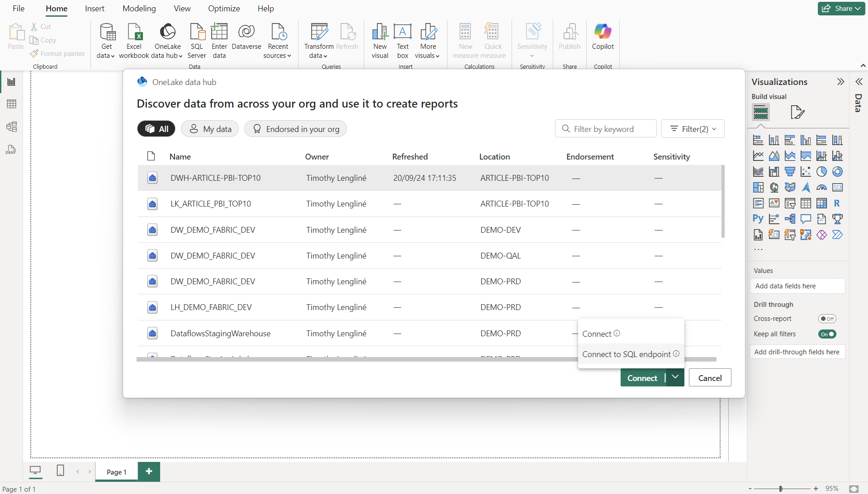
Task: Choose the Treemap visual
Action: tap(758, 188)
